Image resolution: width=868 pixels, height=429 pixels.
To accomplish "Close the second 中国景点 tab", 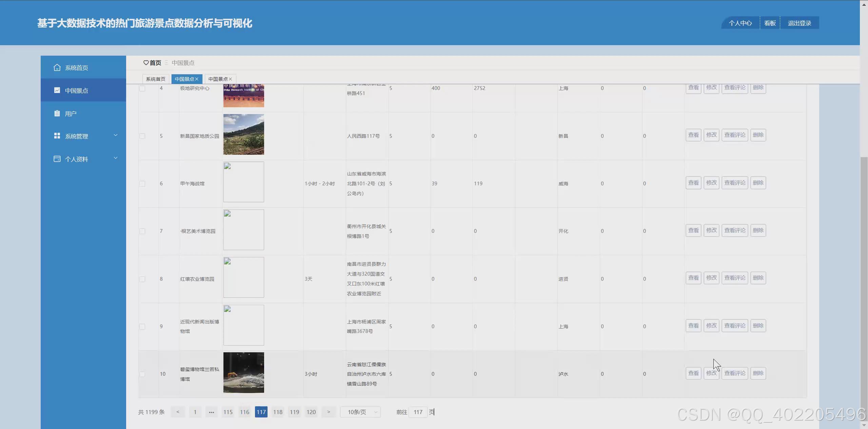I will 231,79.
